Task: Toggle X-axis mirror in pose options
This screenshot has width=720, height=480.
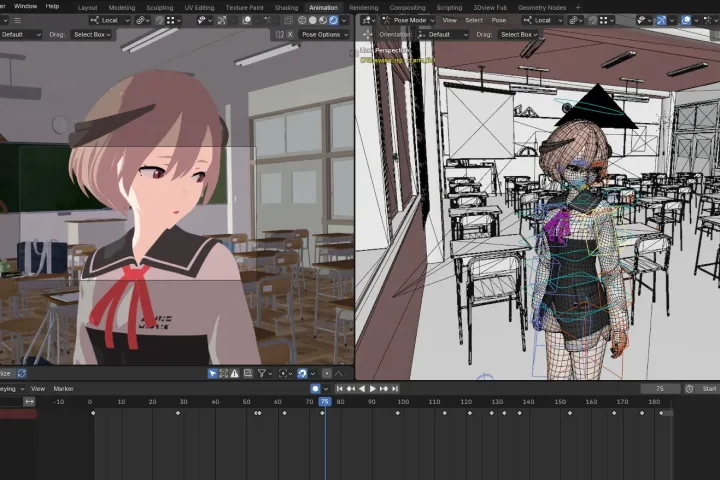Action: [x=290, y=34]
